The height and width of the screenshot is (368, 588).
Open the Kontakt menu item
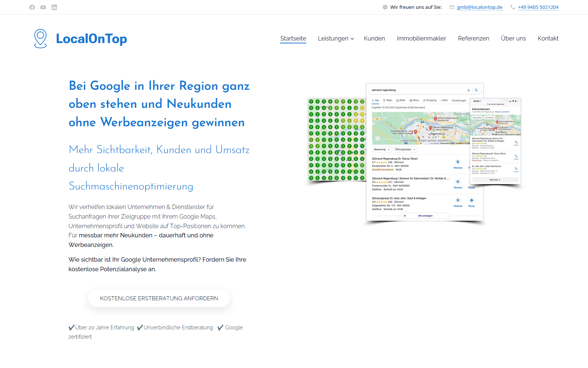tap(548, 38)
